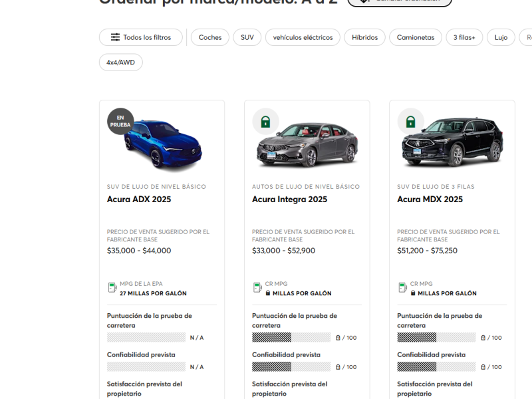Click the lock icon by Integra reliability score

[338, 367]
